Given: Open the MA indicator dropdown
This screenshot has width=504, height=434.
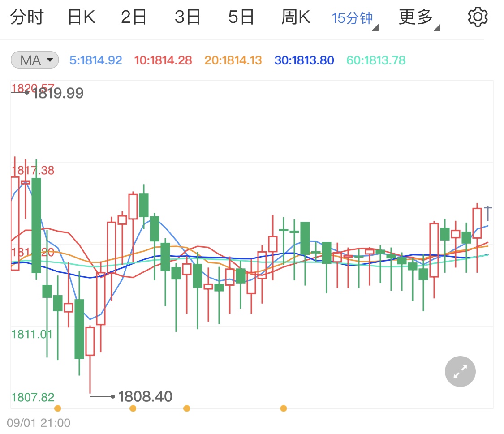Looking at the screenshot, I should 34,60.
